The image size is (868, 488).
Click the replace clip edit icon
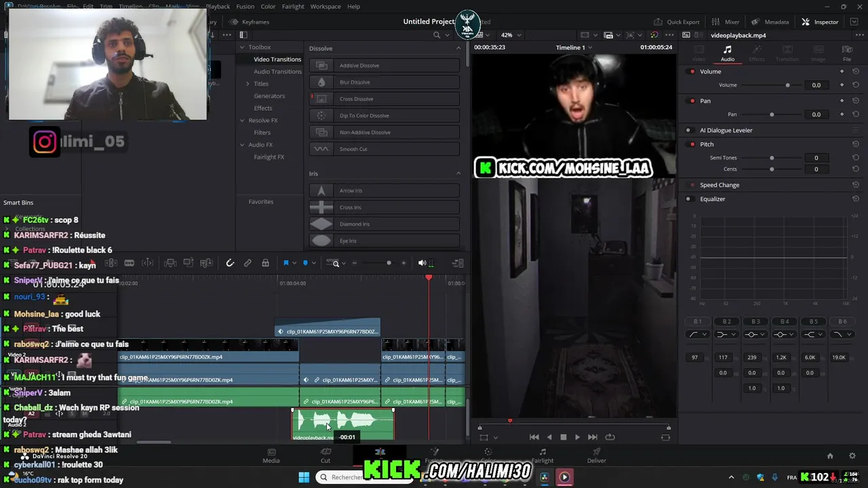pos(206,263)
